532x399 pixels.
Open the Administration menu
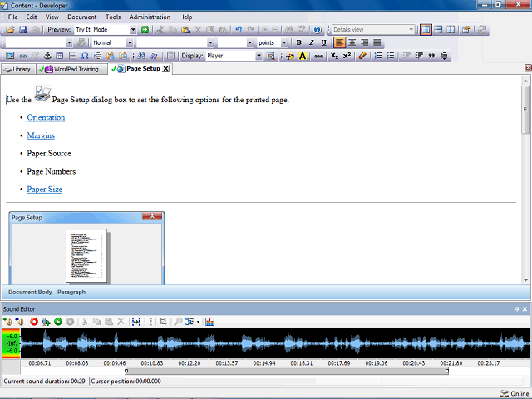150,17
